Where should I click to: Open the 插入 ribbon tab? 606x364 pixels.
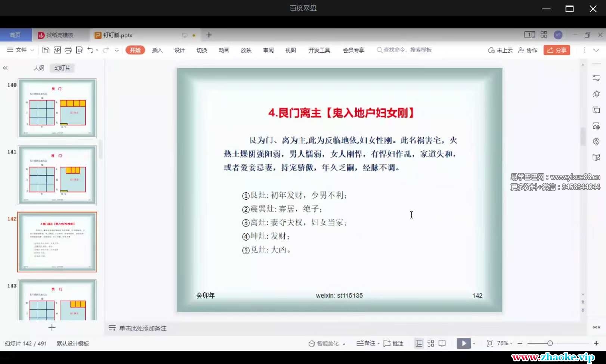[157, 50]
